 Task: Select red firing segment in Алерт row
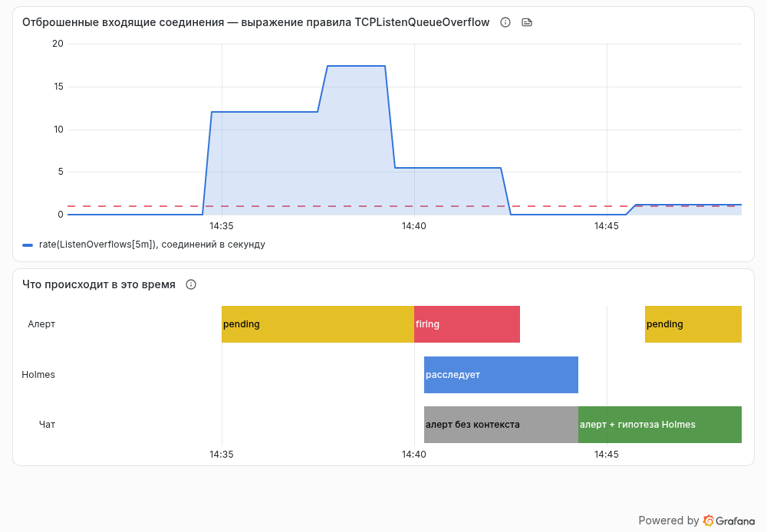[x=467, y=324]
